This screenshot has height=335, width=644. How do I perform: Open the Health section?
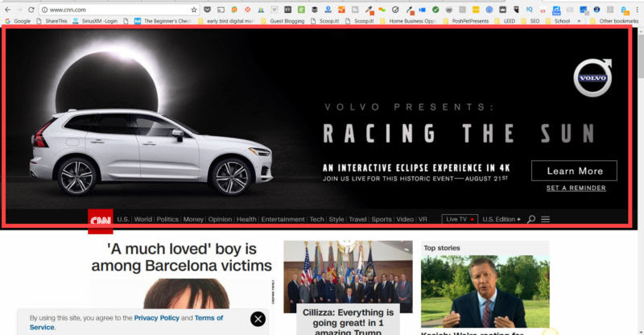[x=246, y=220]
